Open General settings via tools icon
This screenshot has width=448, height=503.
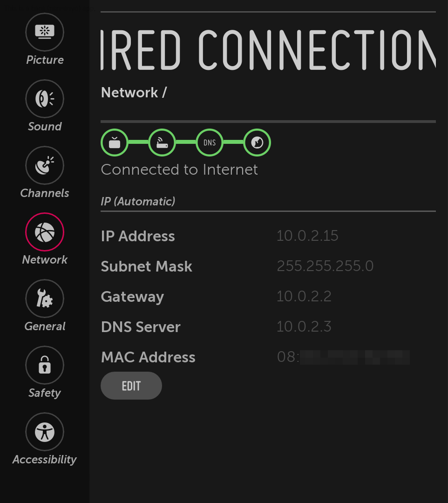(44, 299)
